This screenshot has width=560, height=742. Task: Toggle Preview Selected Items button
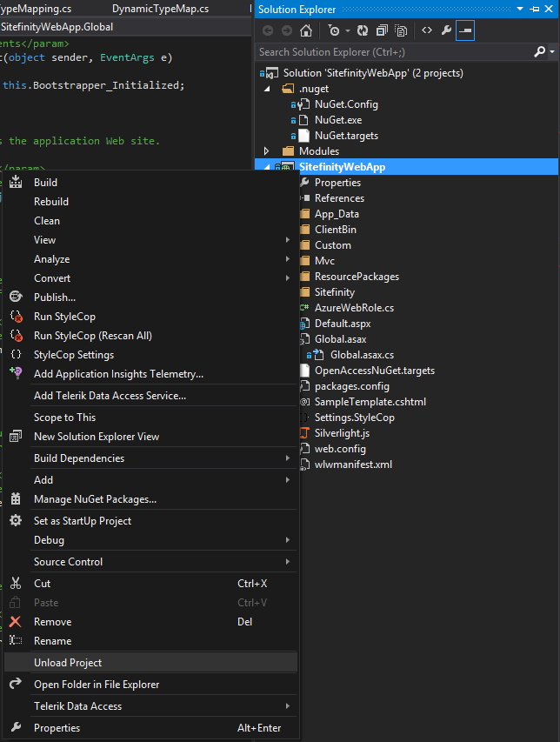click(465, 30)
